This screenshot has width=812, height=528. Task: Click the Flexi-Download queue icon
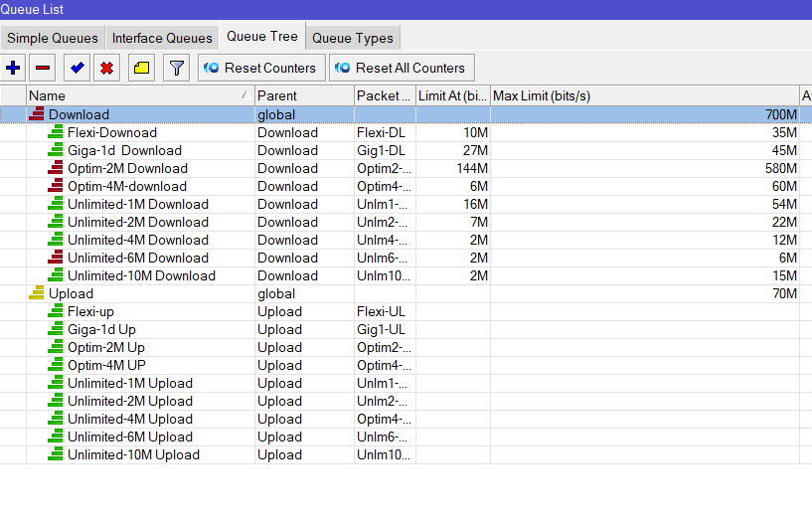(56, 131)
